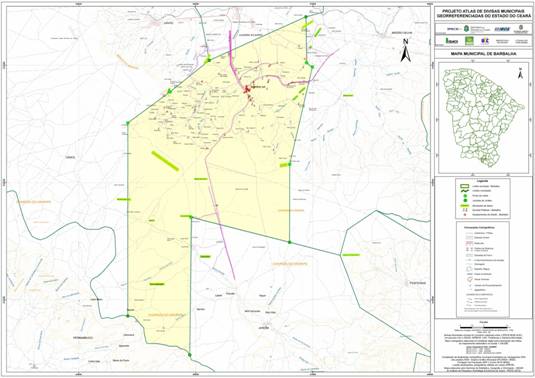Screen dimensions: 535x378
Task: Click the light green circle symbol in the legend
Action: tap(464, 197)
